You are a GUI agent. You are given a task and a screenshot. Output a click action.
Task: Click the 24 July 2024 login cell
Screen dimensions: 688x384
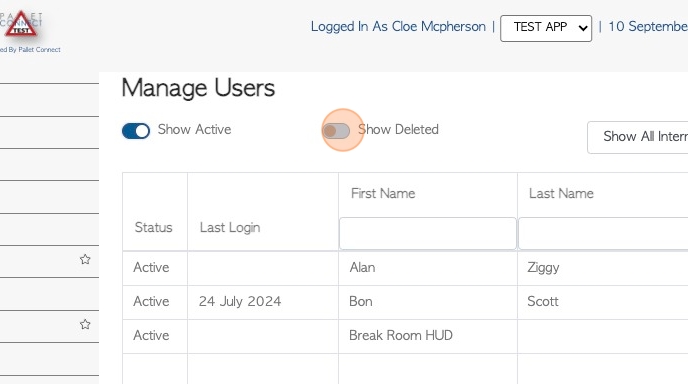tap(240, 301)
